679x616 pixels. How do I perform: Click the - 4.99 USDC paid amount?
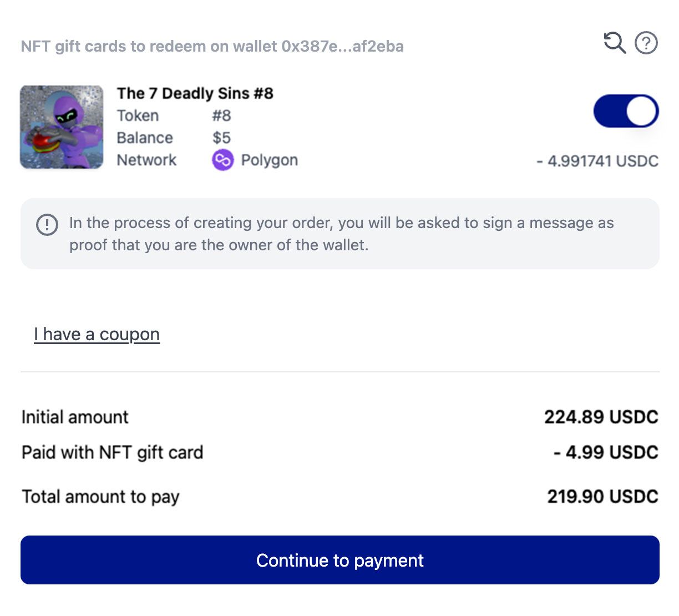606,452
